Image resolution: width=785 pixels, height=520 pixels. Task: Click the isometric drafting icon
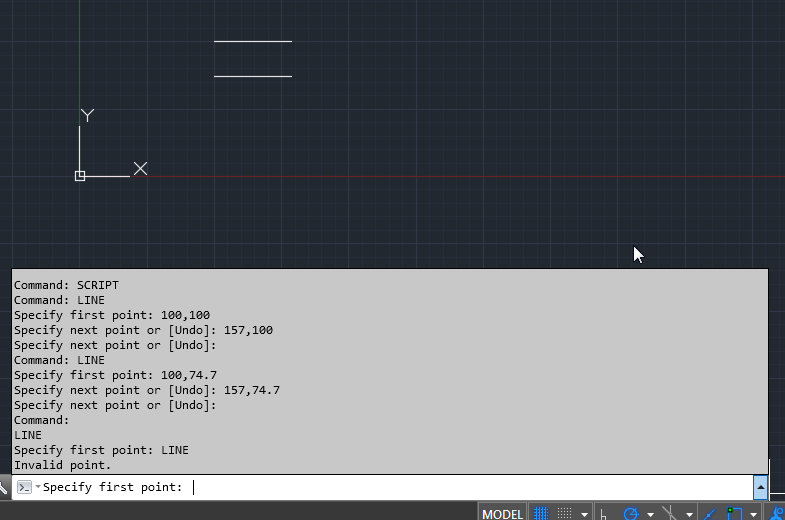coord(670,514)
